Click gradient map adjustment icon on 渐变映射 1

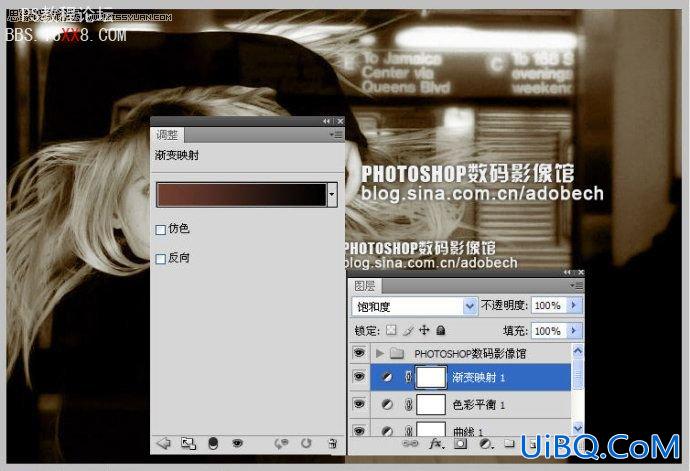pyautogui.click(x=387, y=377)
